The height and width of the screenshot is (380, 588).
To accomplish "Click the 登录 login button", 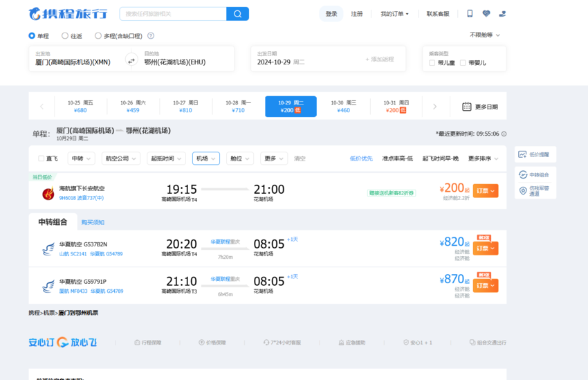I will coord(331,14).
